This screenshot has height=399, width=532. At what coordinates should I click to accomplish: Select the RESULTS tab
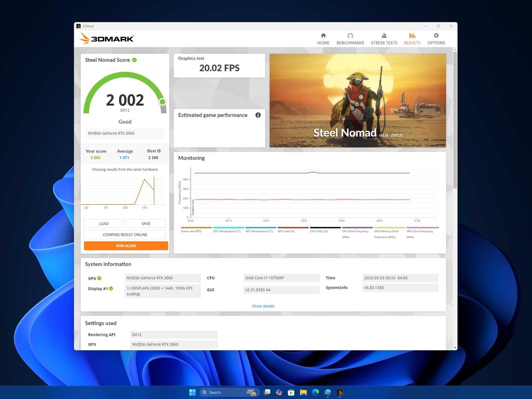412,39
